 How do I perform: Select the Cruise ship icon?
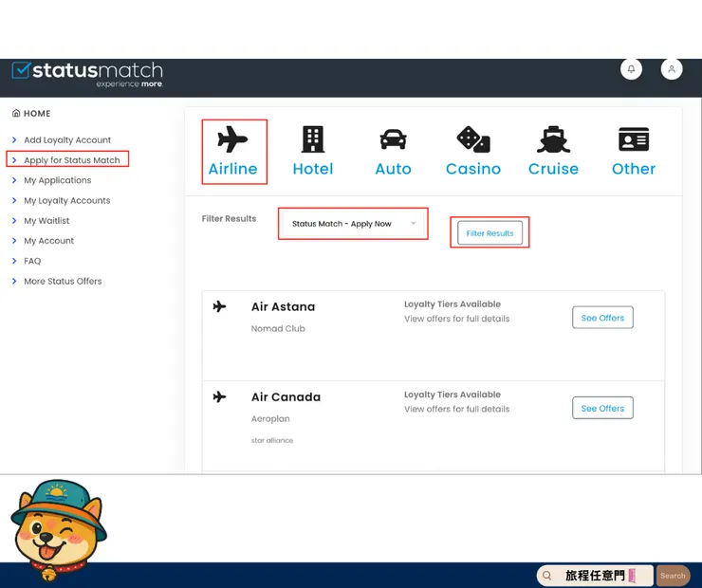pos(553,139)
